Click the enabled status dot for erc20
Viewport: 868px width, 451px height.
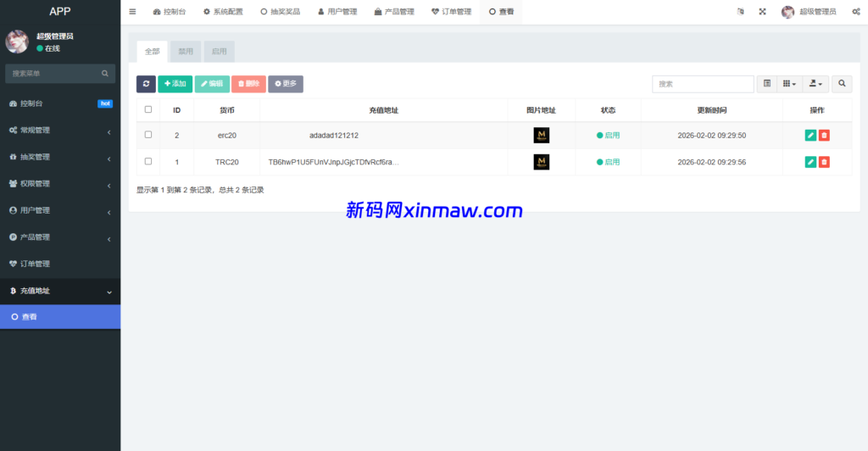(x=599, y=135)
